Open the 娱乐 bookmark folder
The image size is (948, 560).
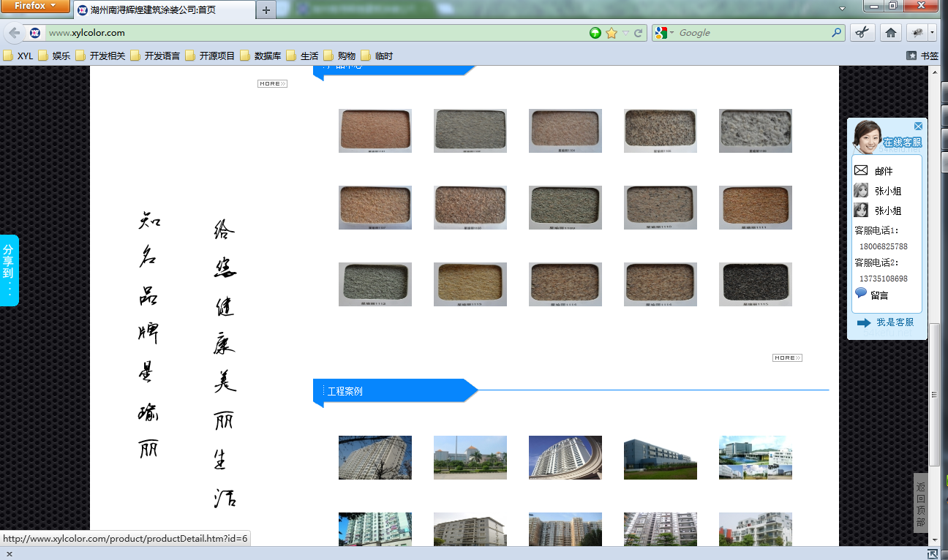click(x=54, y=56)
